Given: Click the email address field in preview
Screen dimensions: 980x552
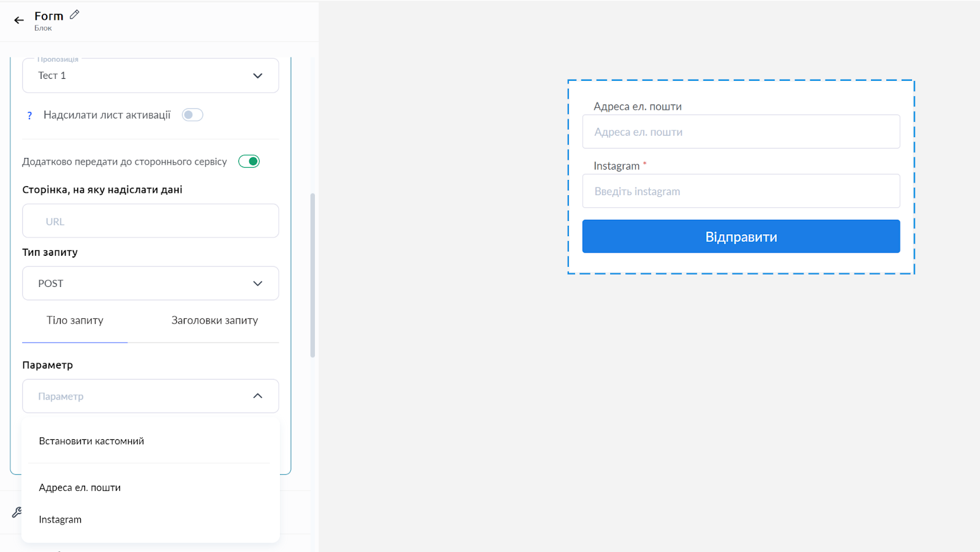Looking at the screenshot, I should pyautogui.click(x=741, y=132).
